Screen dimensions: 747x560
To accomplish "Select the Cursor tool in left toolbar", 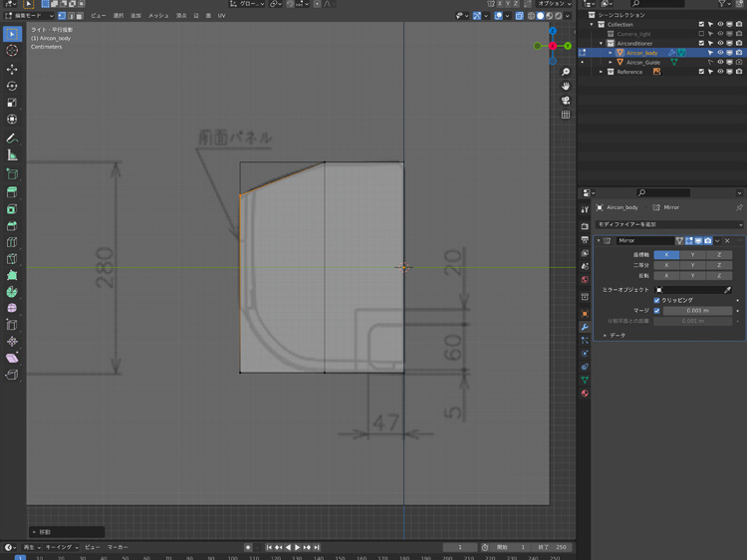I will (12, 51).
